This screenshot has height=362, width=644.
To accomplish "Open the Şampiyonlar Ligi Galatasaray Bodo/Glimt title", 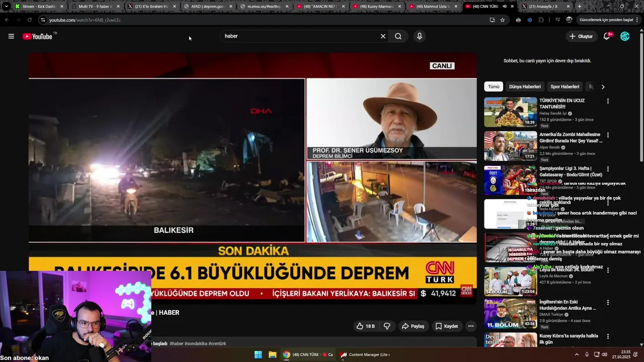I will point(571,171).
